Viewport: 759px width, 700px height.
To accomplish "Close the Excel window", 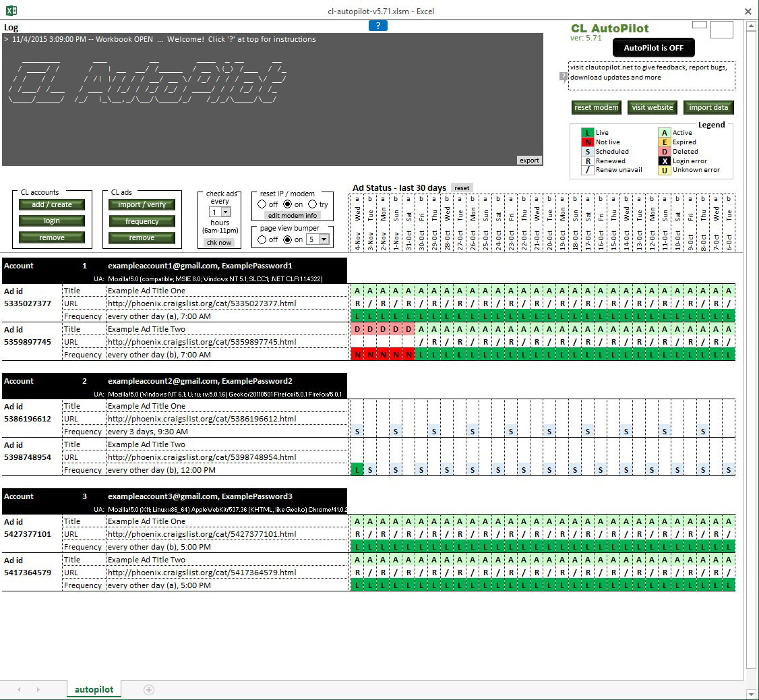I will coord(748,11).
